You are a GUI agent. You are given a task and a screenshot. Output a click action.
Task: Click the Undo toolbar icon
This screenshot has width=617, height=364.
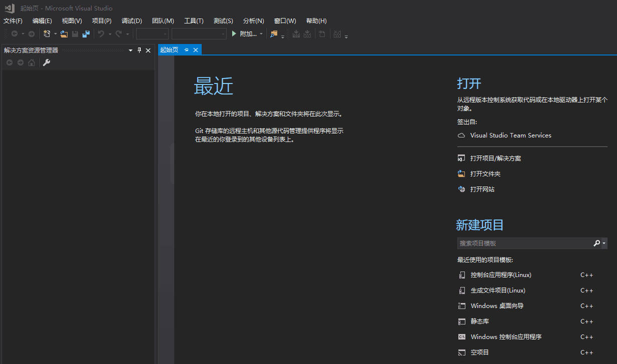click(101, 34)
